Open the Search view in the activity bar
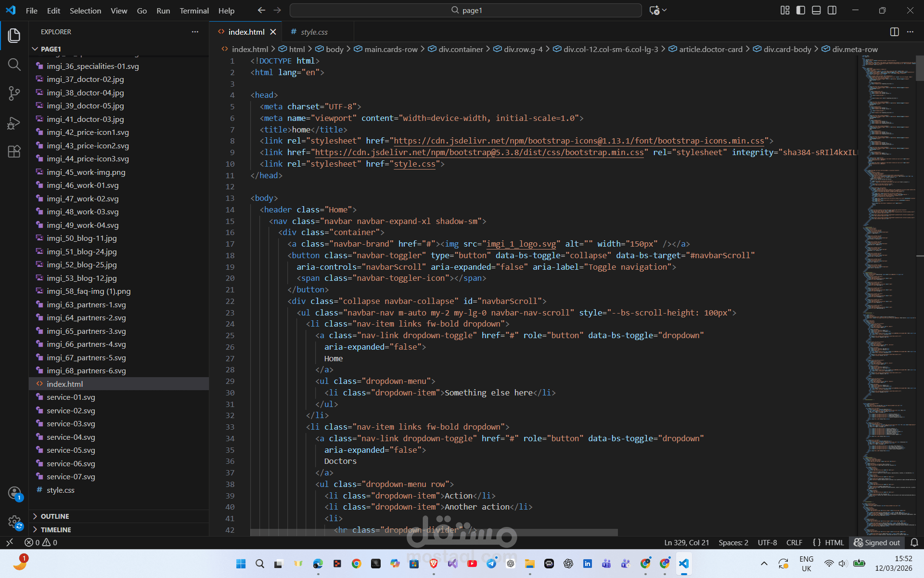Screen dimensions: 924x578 (14, 64)
